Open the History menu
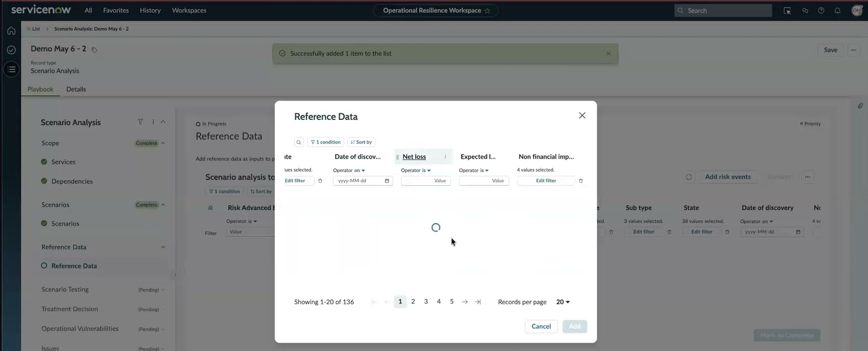The width and height of the screenshot is (868, 351). [150, 11]
